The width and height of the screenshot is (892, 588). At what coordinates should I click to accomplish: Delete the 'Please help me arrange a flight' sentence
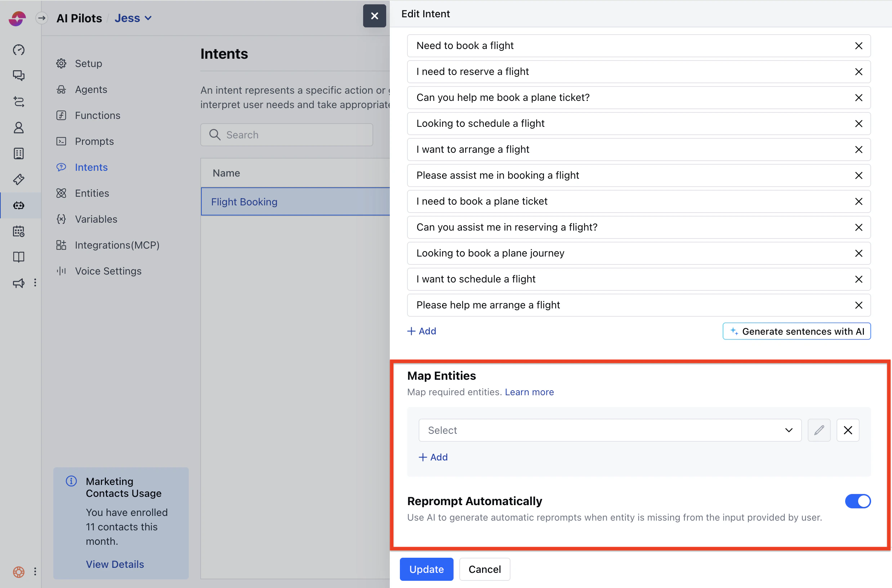(x=858, y=305)
